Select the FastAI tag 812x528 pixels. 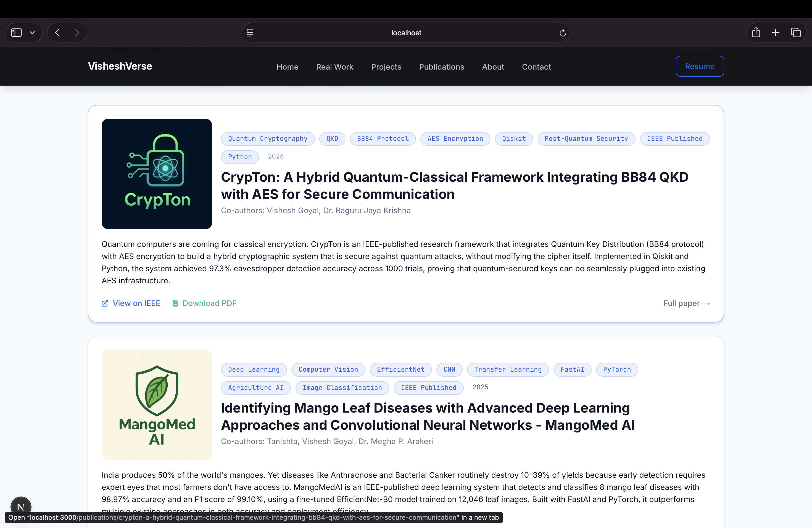[x=572, y=370]
